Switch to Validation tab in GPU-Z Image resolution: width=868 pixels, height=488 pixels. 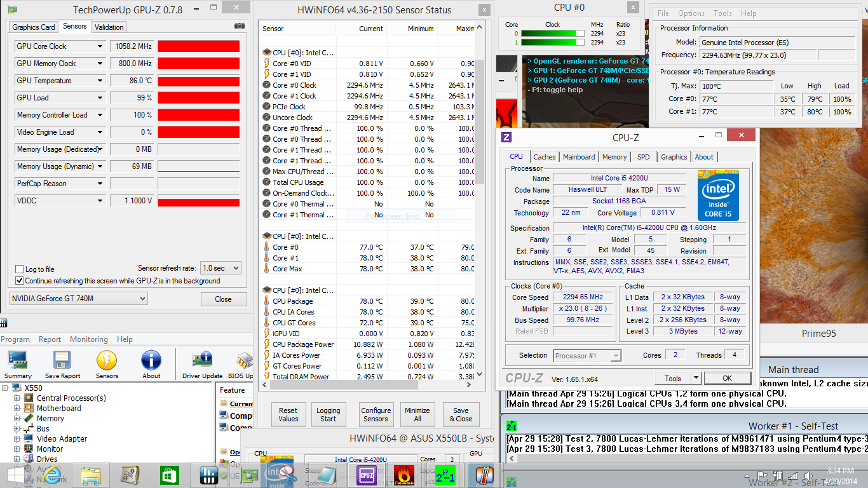click(x=109, y=27)
